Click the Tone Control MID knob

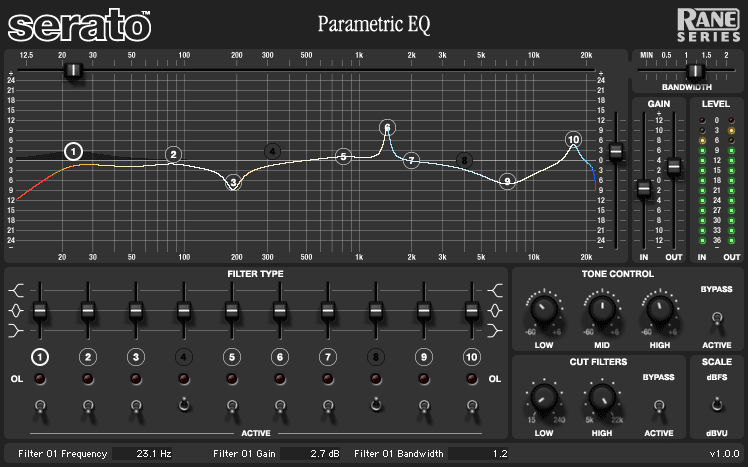(601, 311)
